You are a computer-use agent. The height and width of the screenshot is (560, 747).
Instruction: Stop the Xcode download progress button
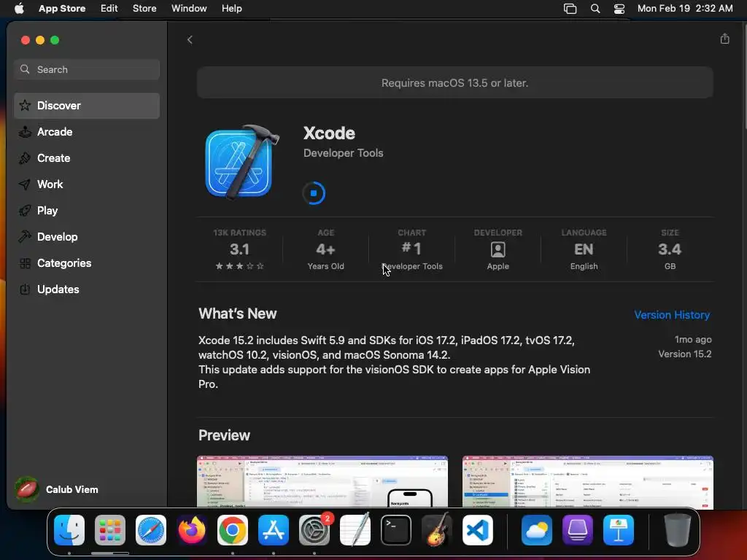tap(314, 193)
